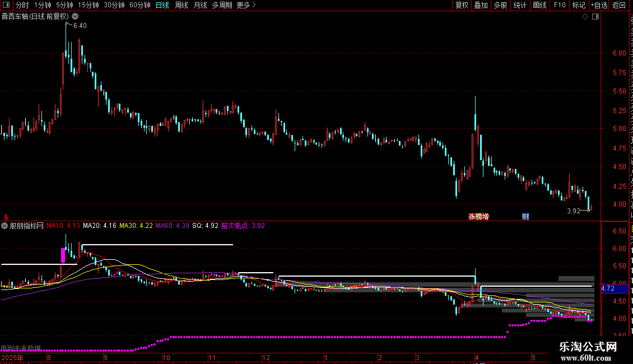Click the 前次低点: 3.92 value

(x=243, y=226)
